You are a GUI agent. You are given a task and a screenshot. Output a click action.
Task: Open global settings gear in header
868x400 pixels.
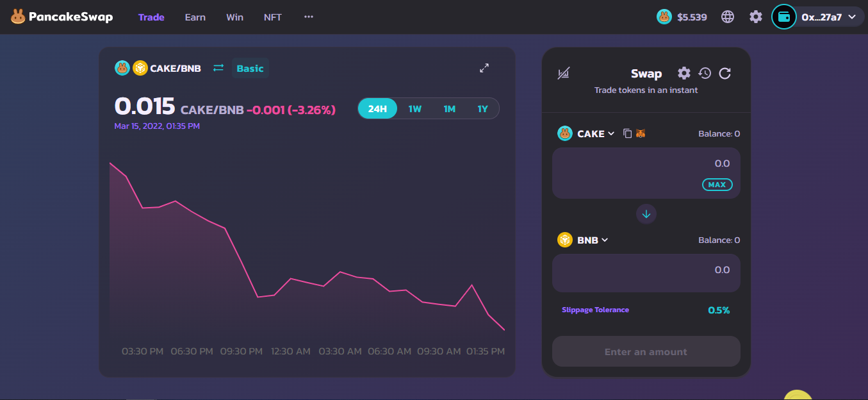coord(756,17)
